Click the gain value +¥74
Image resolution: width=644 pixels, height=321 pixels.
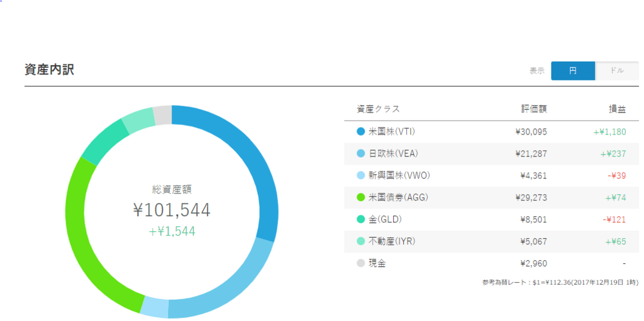click(x=615, y=197)
